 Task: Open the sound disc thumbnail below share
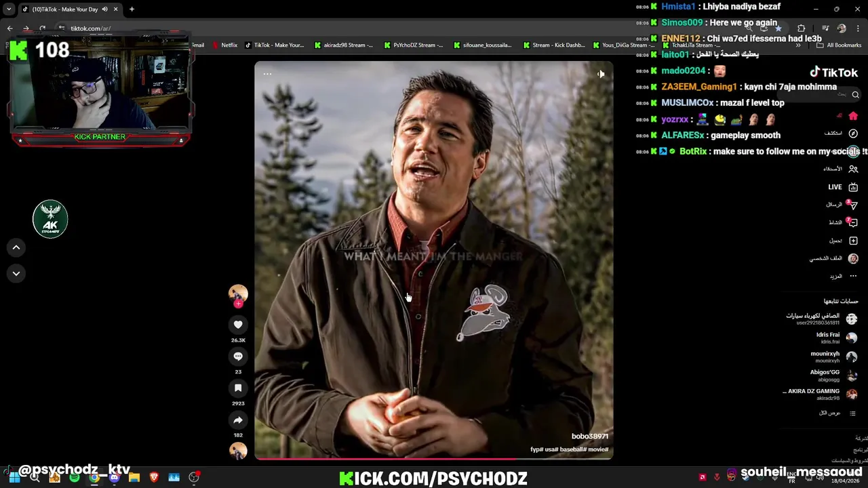tap(238, 451)
